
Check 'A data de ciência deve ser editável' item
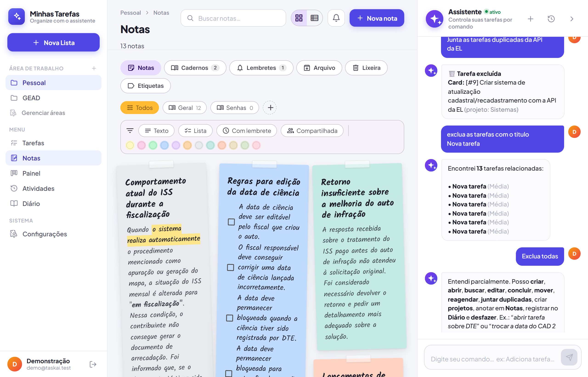(231, 222)
